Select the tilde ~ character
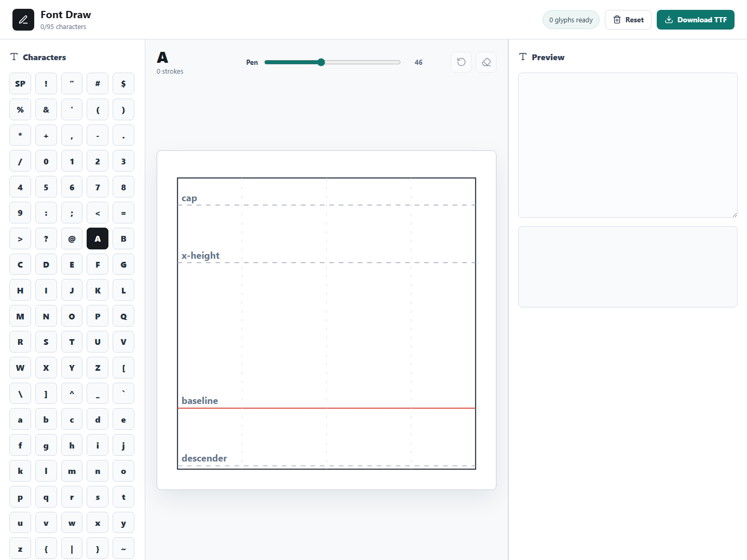747x560 pixels. click(x=123, y=549)
